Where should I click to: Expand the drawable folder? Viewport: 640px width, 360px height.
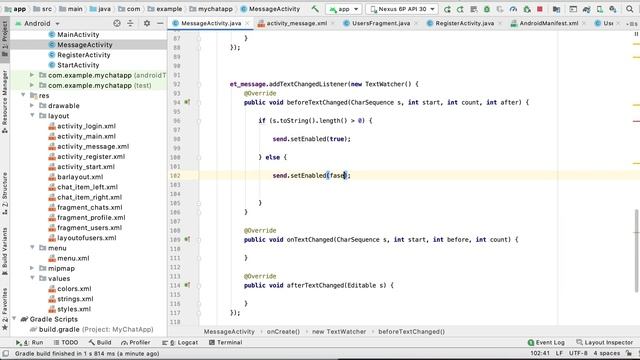[x=32, y=105]
